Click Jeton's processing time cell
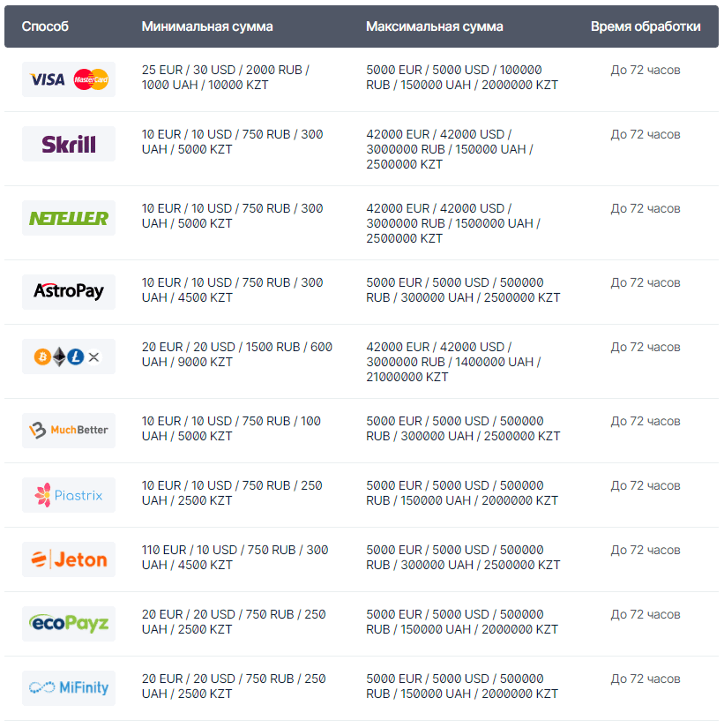This screenshot has width=724, height=728. (x=646, y=550)
